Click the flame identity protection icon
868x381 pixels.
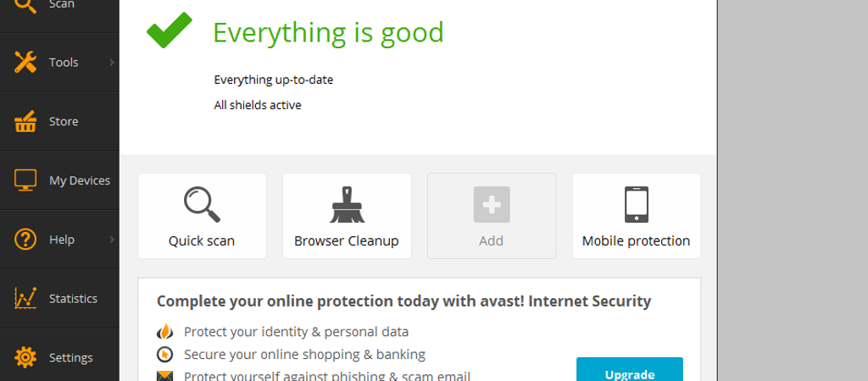click(x=164, y=332)
